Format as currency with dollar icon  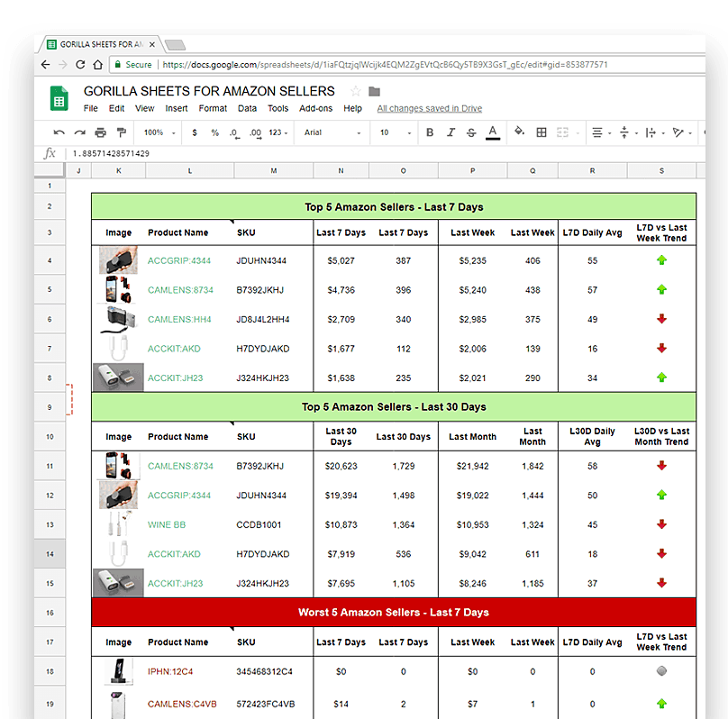195,132
